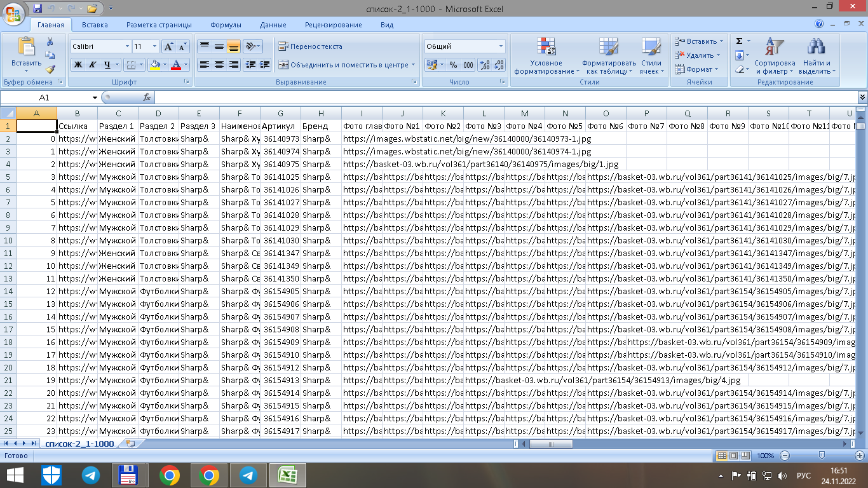Open Найти и выделить menu
Screen dimensions: 868x488
[x=817, y=56]
